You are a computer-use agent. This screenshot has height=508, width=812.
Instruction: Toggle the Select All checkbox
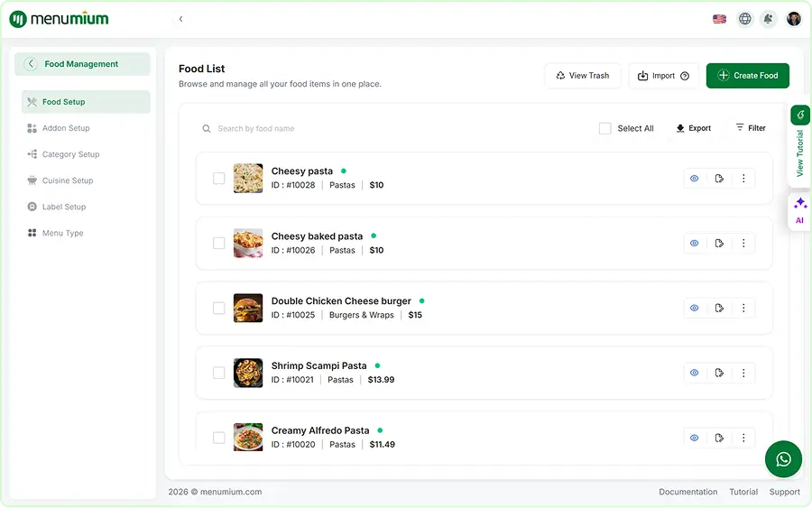click(604, 128)
